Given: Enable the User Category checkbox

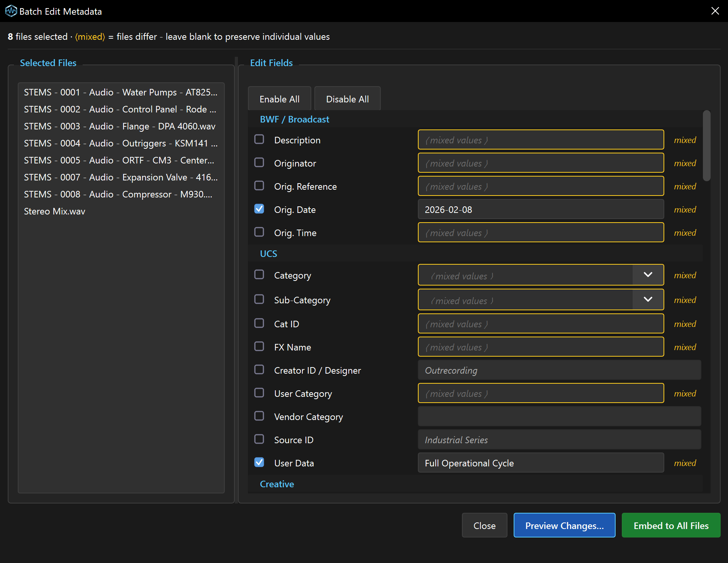Looking at the screenshot, I should point(259,393).
